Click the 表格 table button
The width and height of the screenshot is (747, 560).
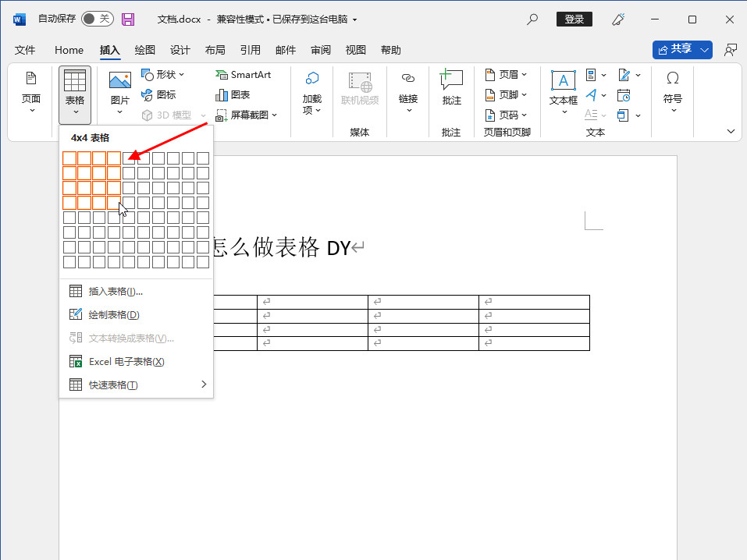(x=75, y=94)
